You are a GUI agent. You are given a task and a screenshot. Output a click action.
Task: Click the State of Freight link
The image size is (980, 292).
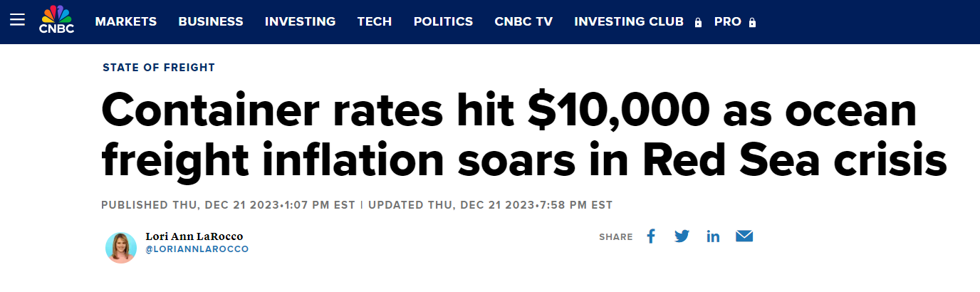tap(159, 68)
